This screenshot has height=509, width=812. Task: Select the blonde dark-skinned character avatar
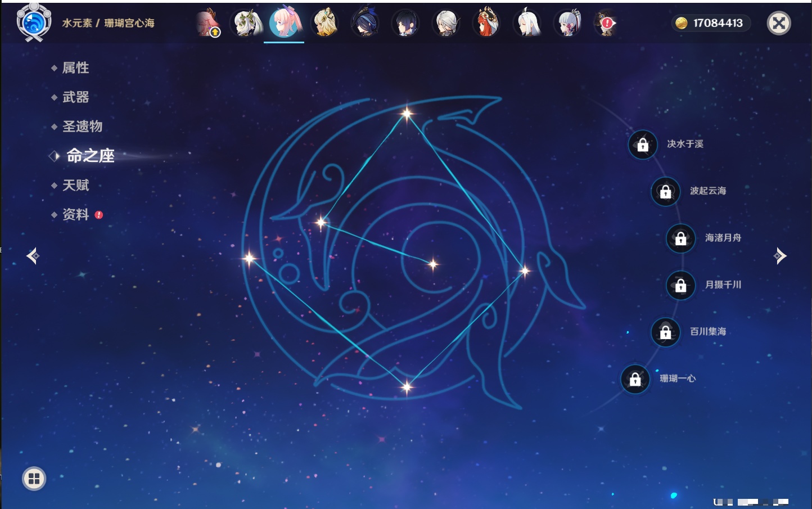click(325, 23)
